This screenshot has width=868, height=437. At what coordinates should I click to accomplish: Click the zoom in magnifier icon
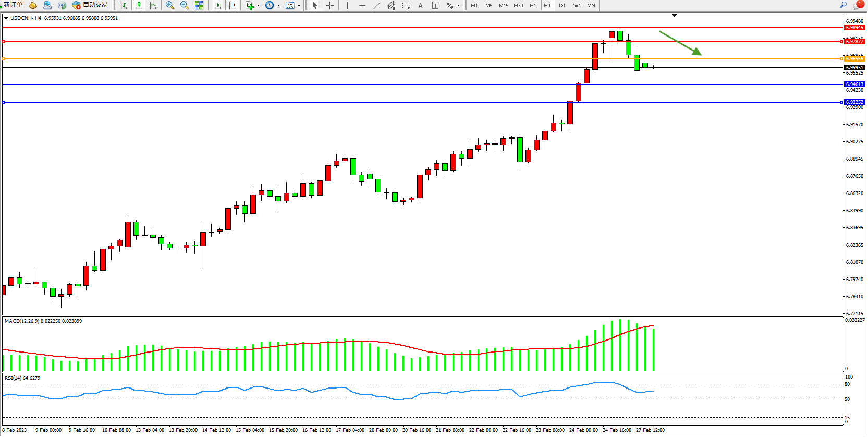pos(169,5)
